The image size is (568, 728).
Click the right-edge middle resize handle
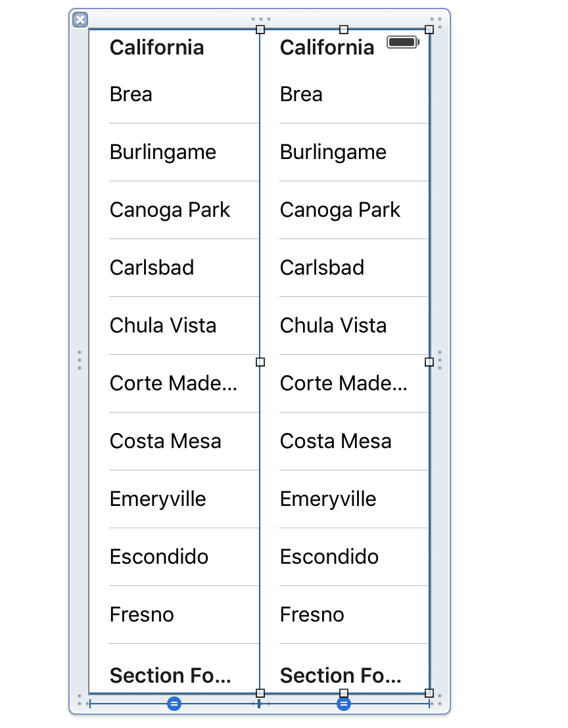click(x=429, y=362)
